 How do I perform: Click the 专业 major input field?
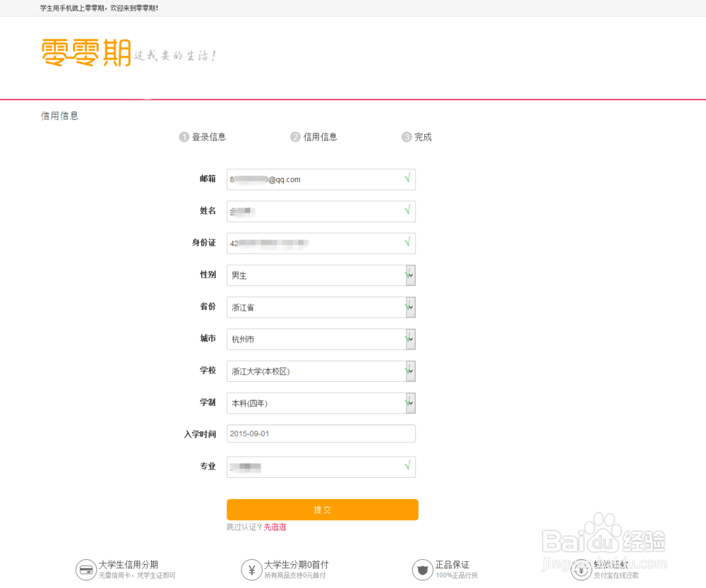[x=321, y=467]
